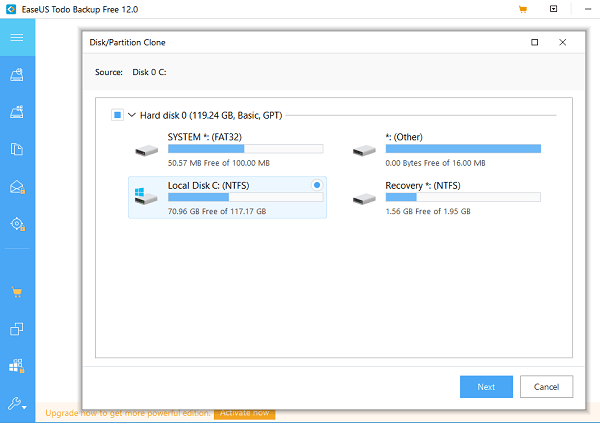Open locked Mail Backup sidebar icon

tap(17, 187)
